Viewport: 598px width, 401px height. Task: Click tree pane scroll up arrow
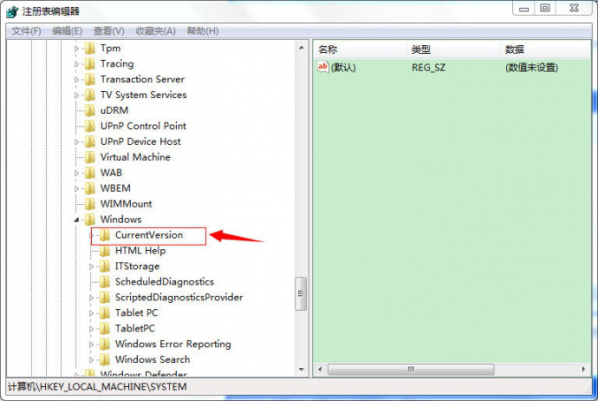(301, 48)
